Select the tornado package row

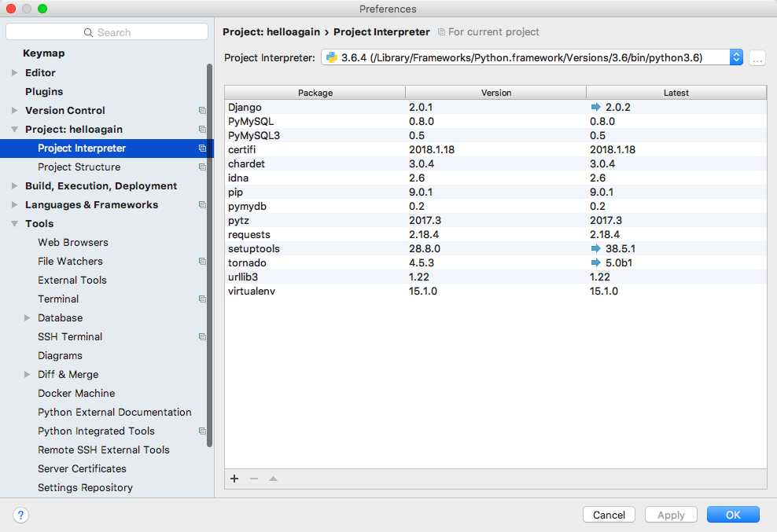(x=495, y=262)
